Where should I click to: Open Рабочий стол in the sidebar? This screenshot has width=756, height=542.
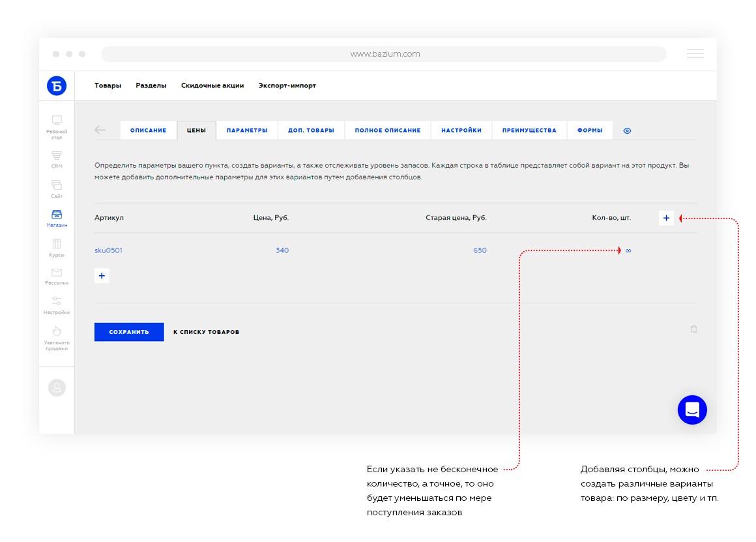(x=57, y=127)
